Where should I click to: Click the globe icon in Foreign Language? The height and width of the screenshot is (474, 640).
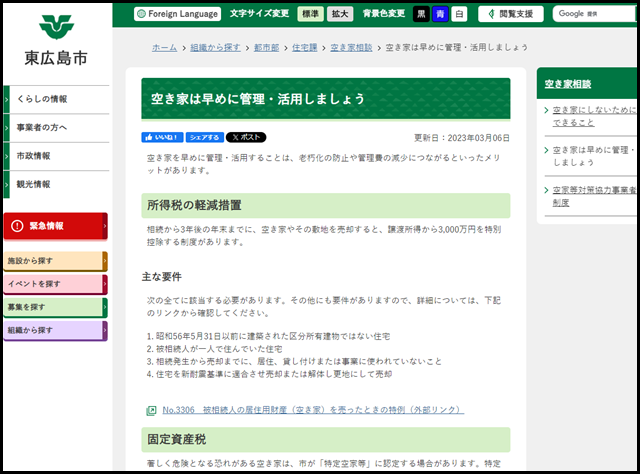click(141, 14)
